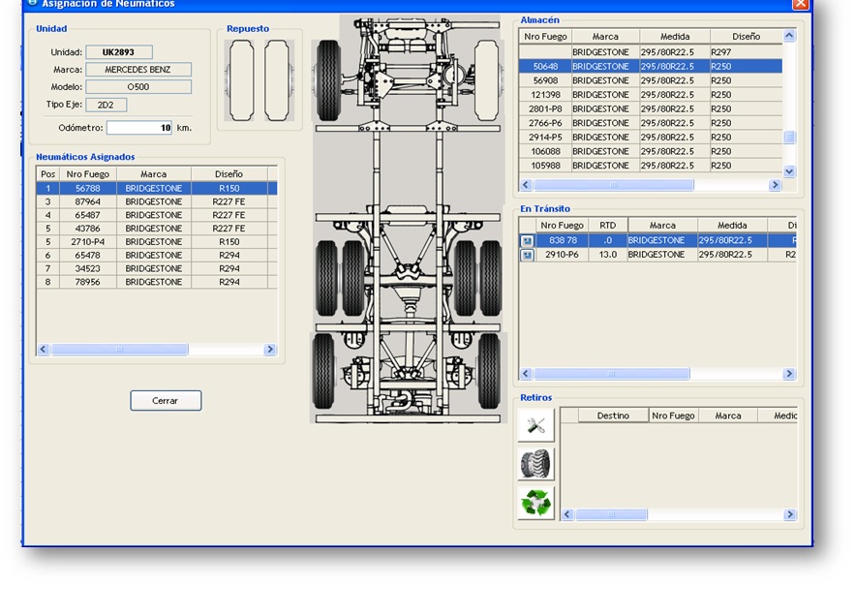Click En Tránsito scroll right arrow
Image resolution: width=855 pixels, height=616 pixels.
[789, 374]
